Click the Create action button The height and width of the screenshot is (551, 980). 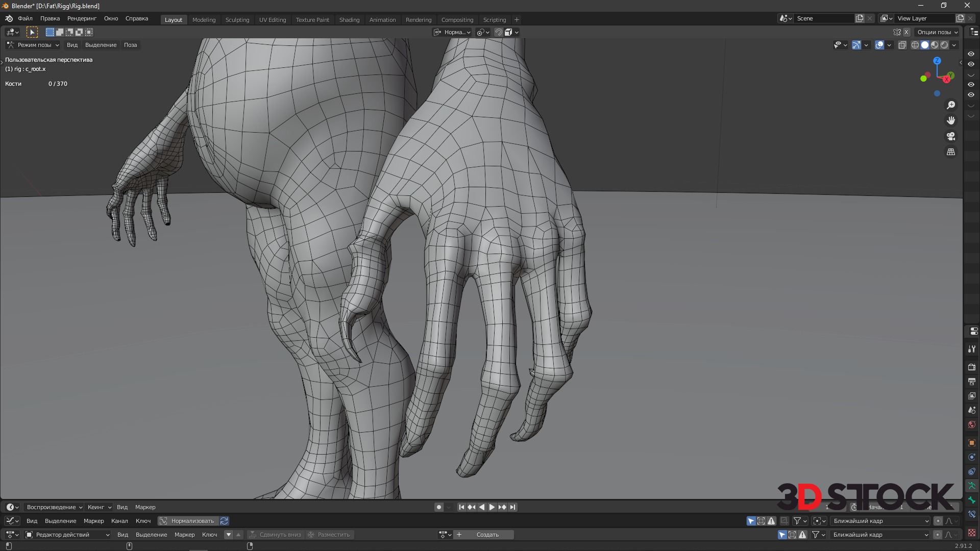click(487, 535)
